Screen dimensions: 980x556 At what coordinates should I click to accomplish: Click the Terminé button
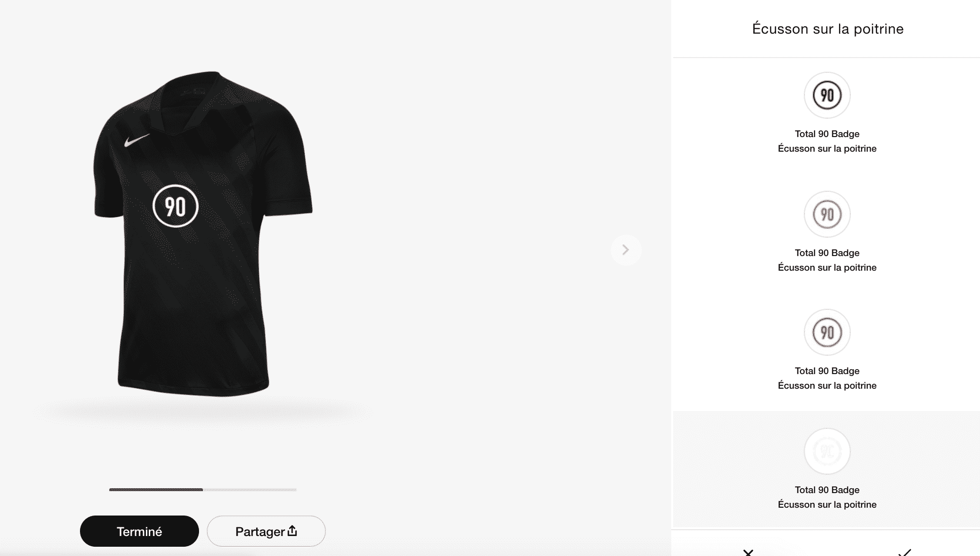pos(140,531)
